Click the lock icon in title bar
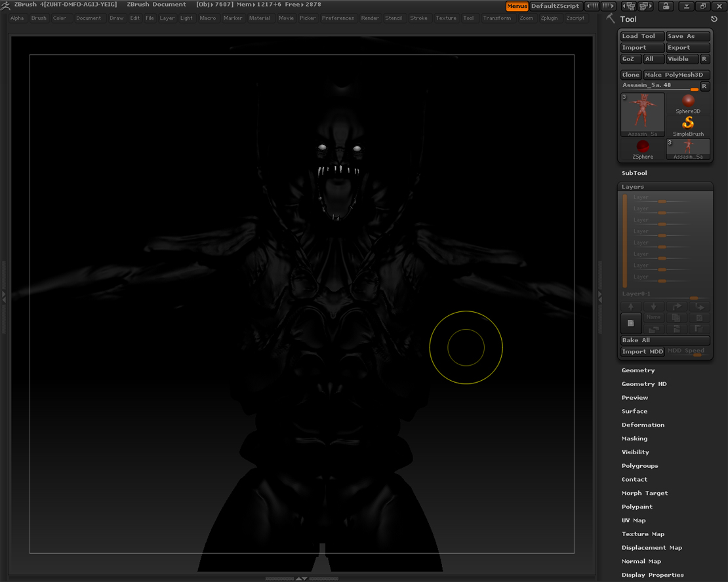This screenshot has height=582, width=728. click(665, 6)
